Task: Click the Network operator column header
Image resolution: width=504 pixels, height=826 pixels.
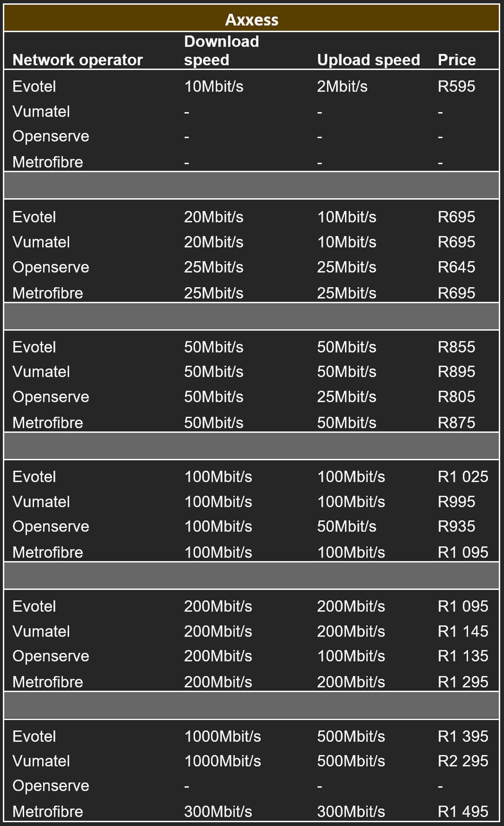Action: pyautogui.click(x=77, y=60)
